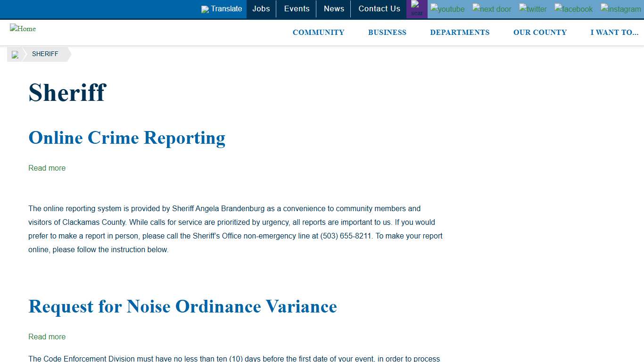Open the Translate language option

coord(222,9)
